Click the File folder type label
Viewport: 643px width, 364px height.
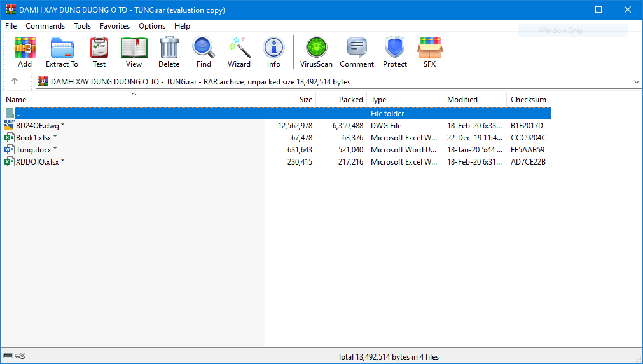(x=387, y=114)
